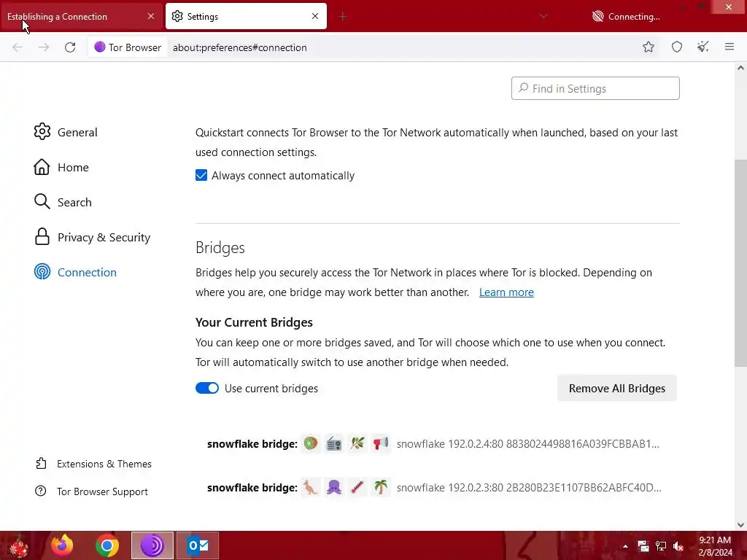Screen dimensions: 747x560
Task: Expand the list all tabs dropdown arrow
Action: pyautogui.click(x=543, y=17)
